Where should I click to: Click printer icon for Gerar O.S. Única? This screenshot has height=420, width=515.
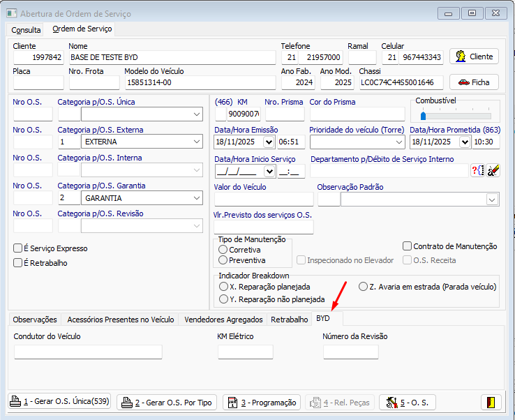[x=17, y=402]
